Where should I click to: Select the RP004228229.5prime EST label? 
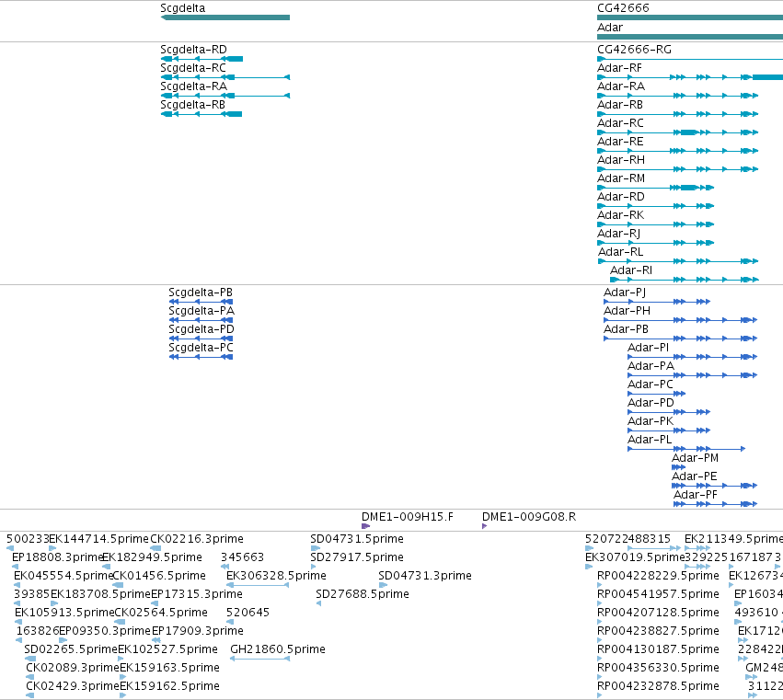tap(658, 576)
